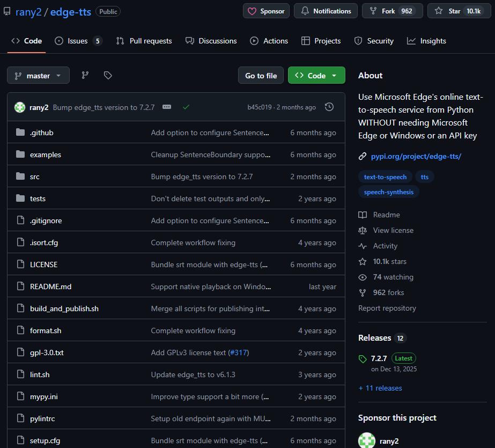Click rany2 avatar in latest commit
495x448 pixels.
point(20,107)
